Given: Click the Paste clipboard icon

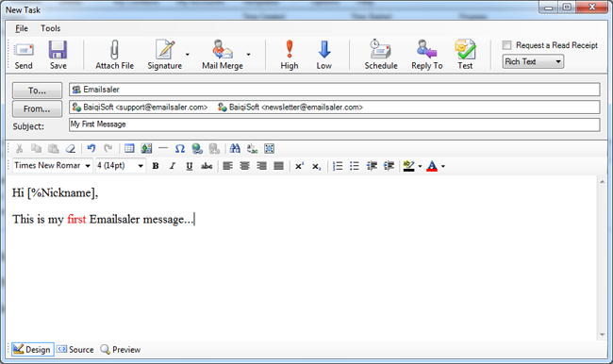Looking at the screenshot, I should [x=54, y=149].
